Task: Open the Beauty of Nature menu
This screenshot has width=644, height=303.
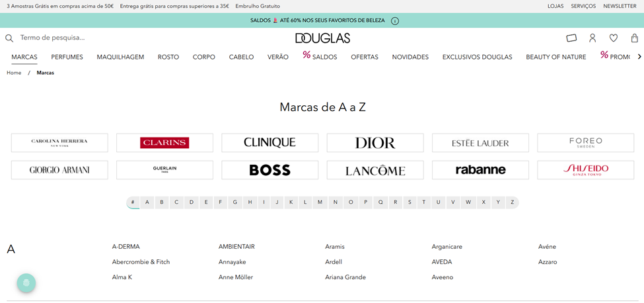Action: pyautogui.click(x=555, y=57)
